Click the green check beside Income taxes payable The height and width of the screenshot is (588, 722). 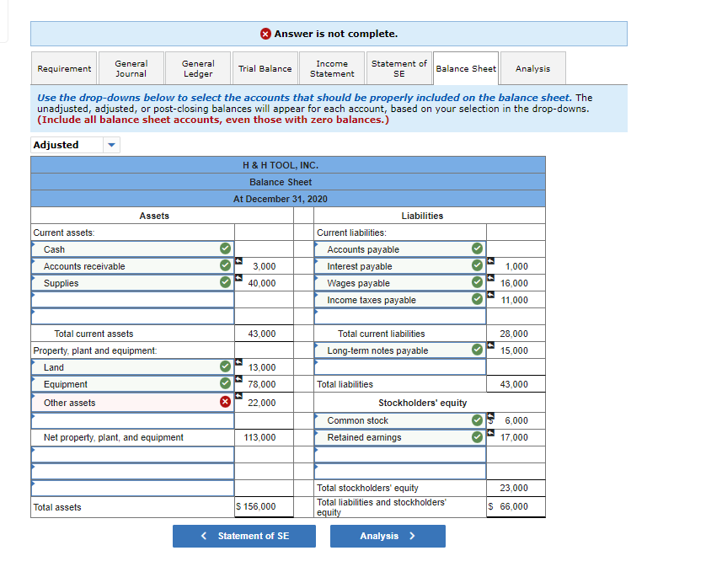478,300
